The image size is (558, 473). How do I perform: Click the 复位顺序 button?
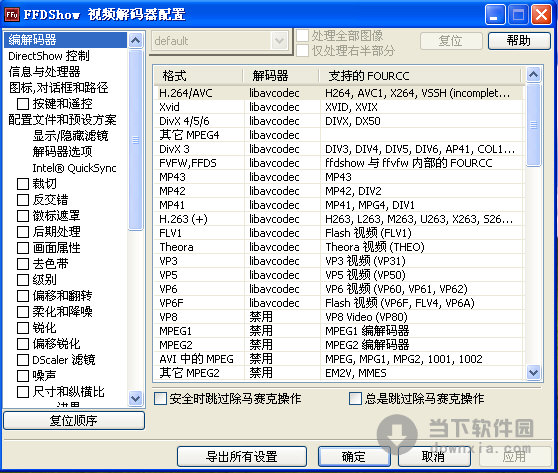74,421
